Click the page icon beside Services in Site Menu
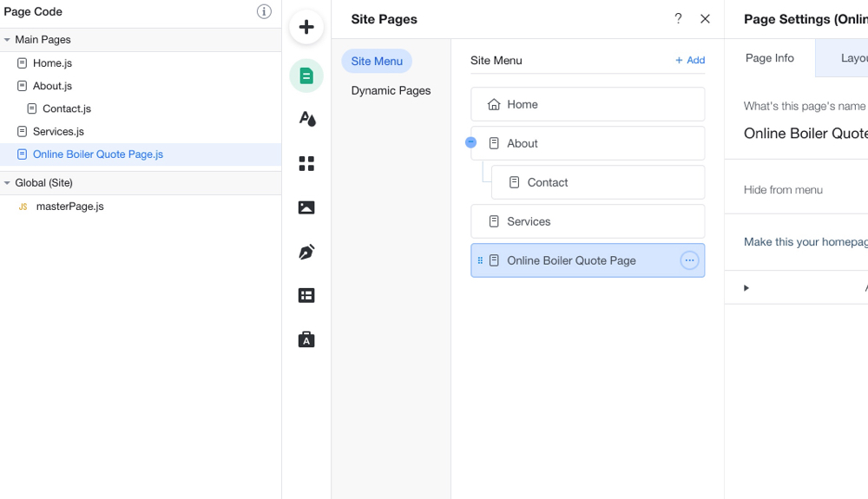868x499 pixels. 494,221
